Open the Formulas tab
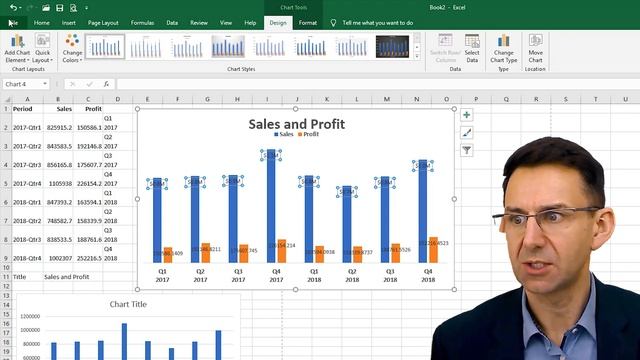The height and width of the screenshot is (360, 640). [142, 23]
